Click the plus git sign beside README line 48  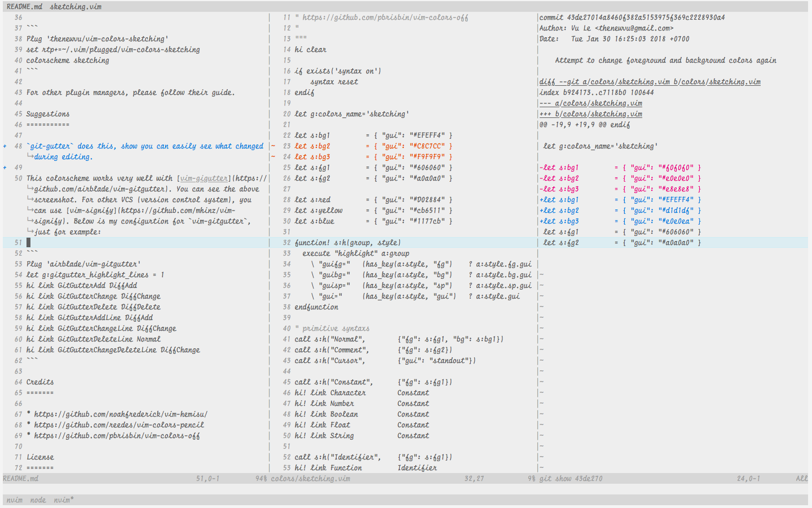click(x=5, y=146)
